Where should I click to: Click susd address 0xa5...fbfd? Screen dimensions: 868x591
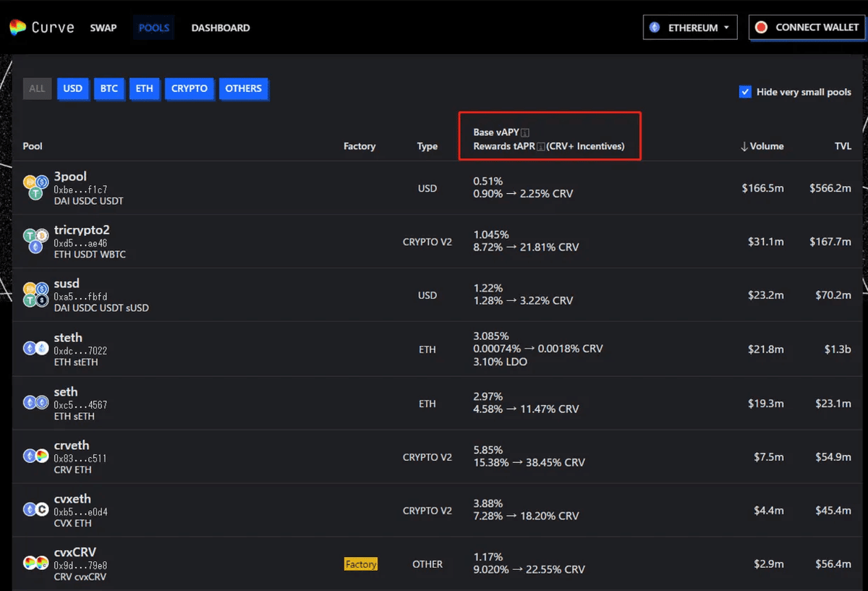pos(80,297)
